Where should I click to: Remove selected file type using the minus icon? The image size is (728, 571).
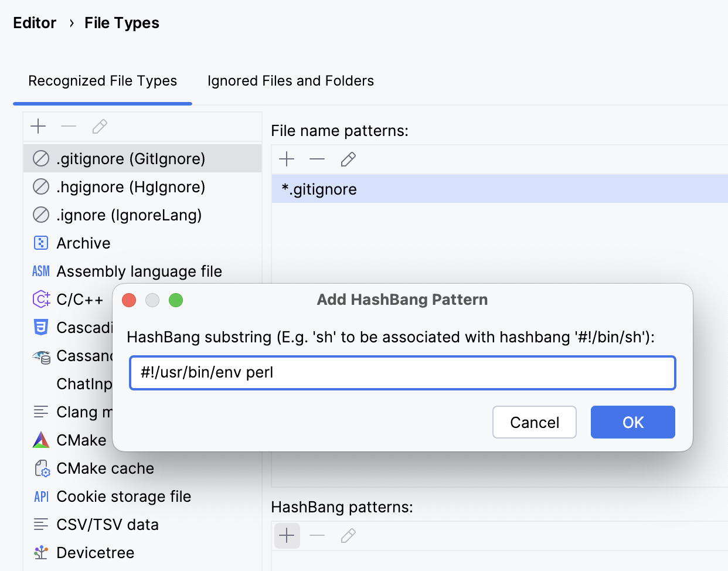pyautogui.click(x=69, y=126)
